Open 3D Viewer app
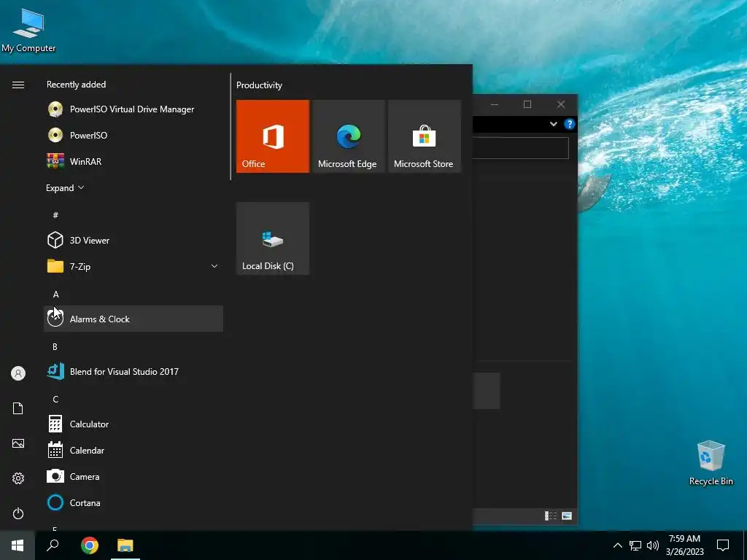The image size is (747, 560). point(133,240)
